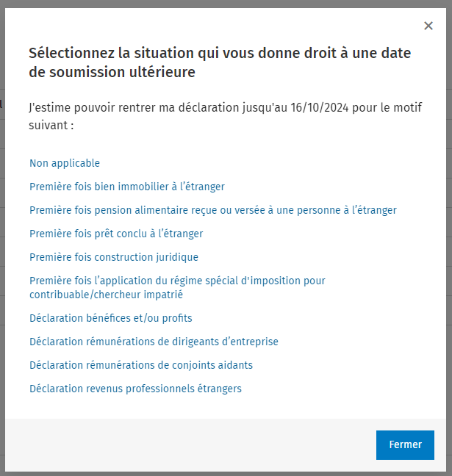Choose Déclaration revenus professionnels étrangers
This screenshot has height=476, width=452.
pos(135,389)
